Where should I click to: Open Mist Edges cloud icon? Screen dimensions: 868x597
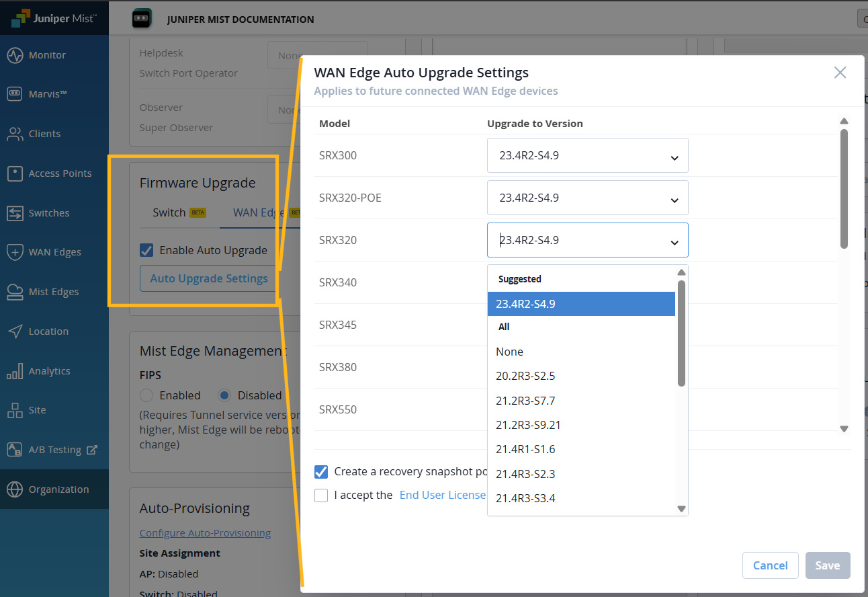tap(15, 292)
